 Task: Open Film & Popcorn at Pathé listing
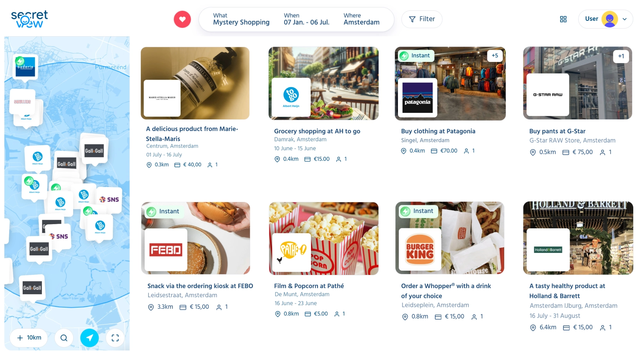click(x=309, y=286)
